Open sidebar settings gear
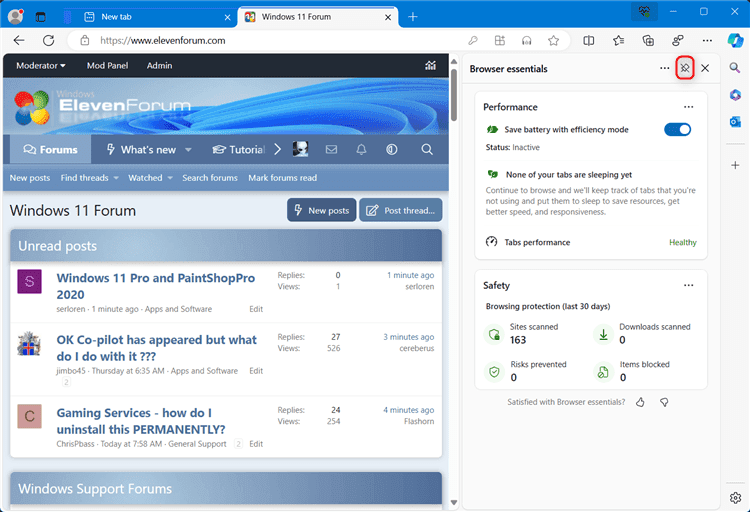750x512 pixels. click(735, 498)
